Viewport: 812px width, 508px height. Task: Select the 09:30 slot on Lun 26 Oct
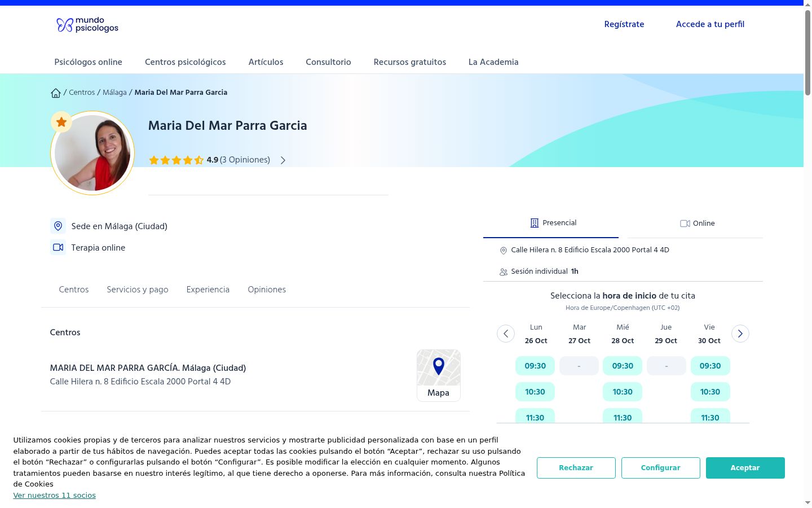pyautogui.click(x=535, y=366)
